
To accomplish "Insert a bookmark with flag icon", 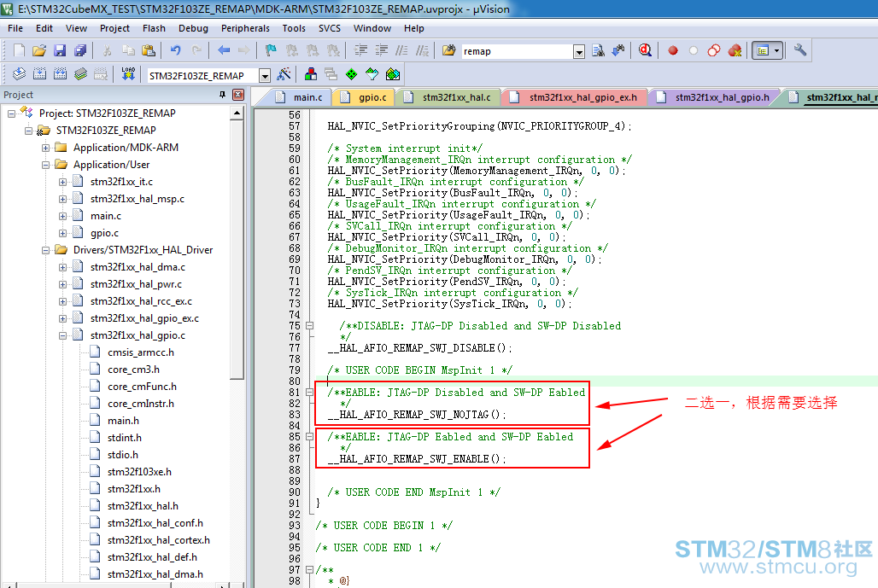I will [x=271, y=51].
